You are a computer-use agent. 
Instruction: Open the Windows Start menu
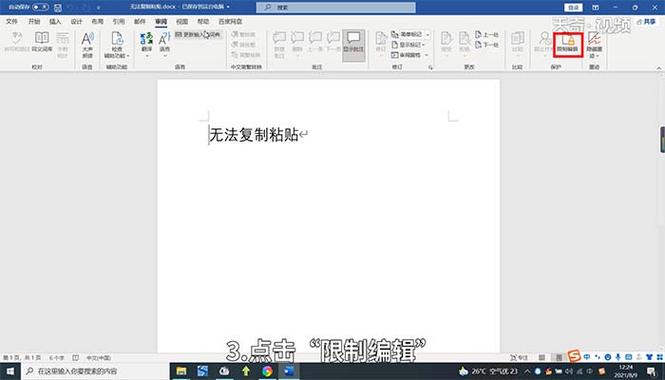pos(10,372)
